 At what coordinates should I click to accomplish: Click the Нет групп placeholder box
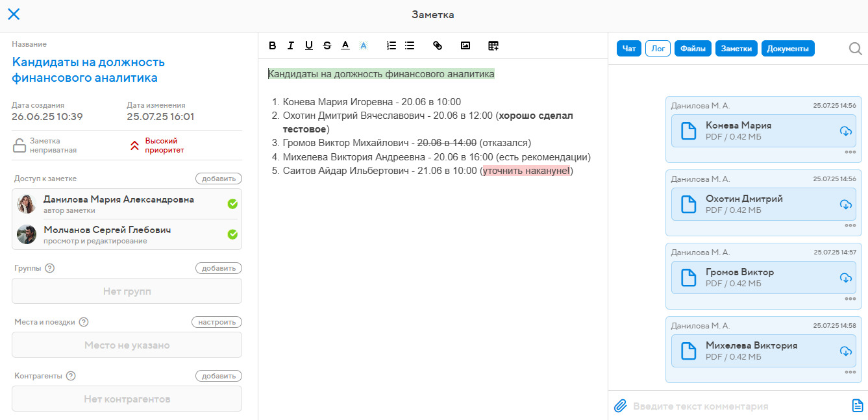(x=127, y=291)
